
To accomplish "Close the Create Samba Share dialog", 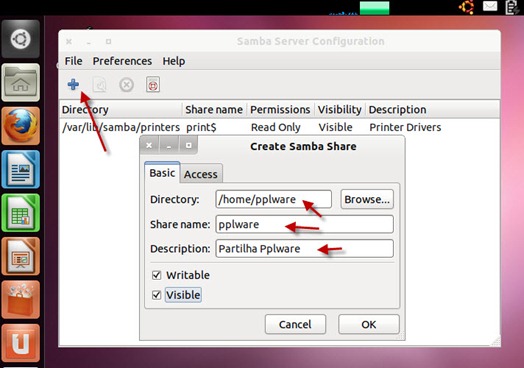I will click(149, 145).
